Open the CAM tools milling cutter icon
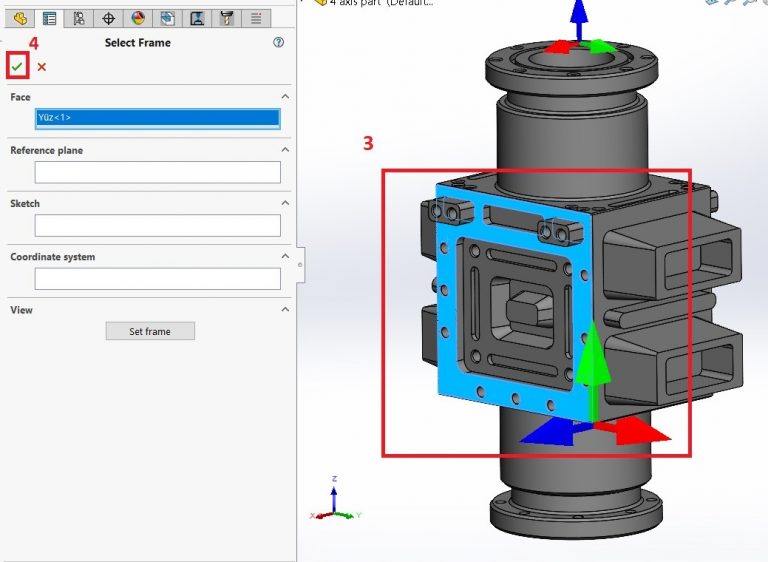768x562 pixels. (227, 17)
